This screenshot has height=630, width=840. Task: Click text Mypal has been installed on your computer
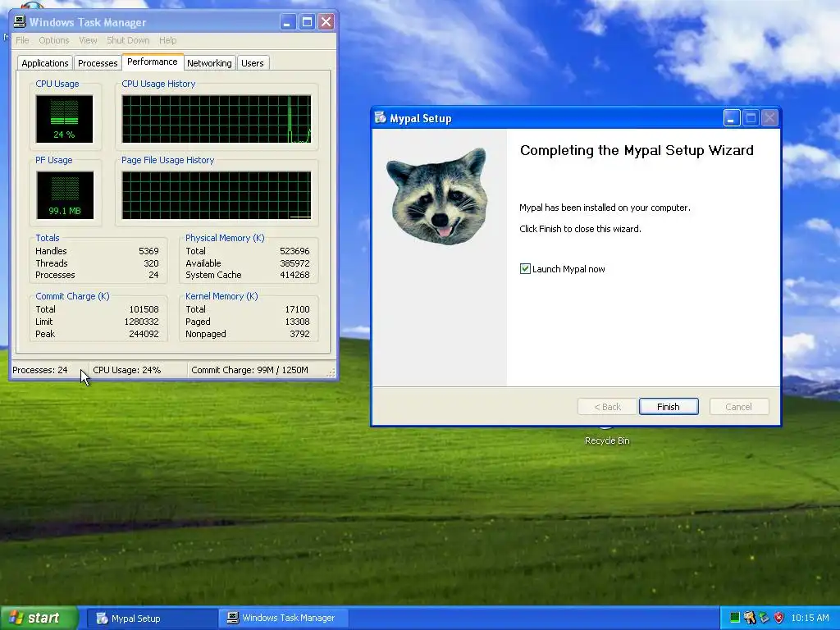[605, 208]
